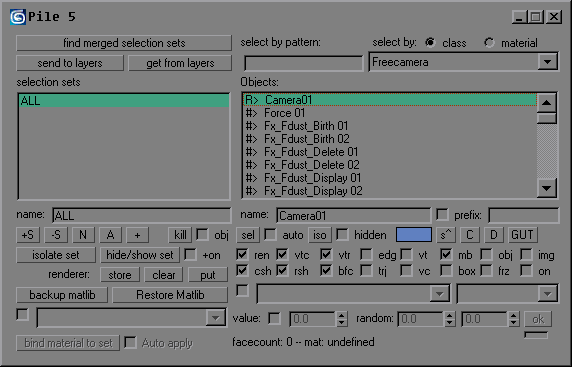Image resolution: width=572 pixels, height=367 pixels.
Task: Check the frz property checkbox
Action: (x=486, y=270)
